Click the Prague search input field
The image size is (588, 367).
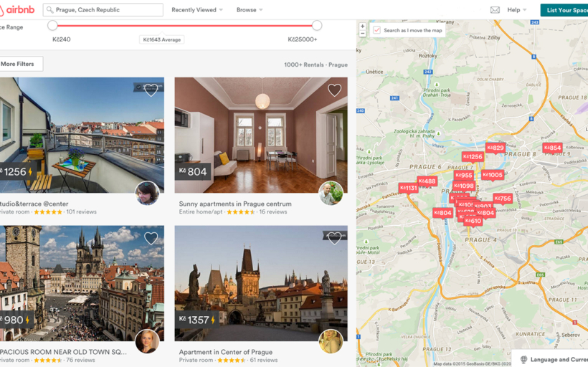tap(103, 10)
